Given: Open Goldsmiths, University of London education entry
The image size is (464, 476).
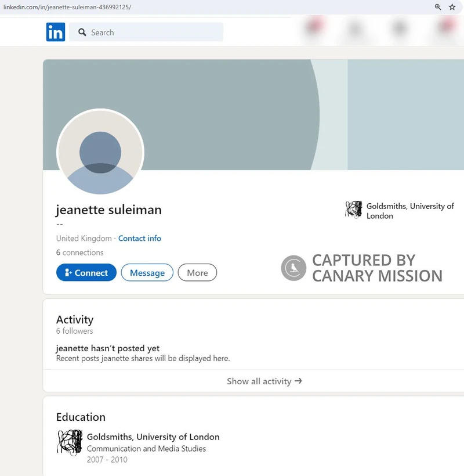Looking at the screenshot, I should click(153, 437).
